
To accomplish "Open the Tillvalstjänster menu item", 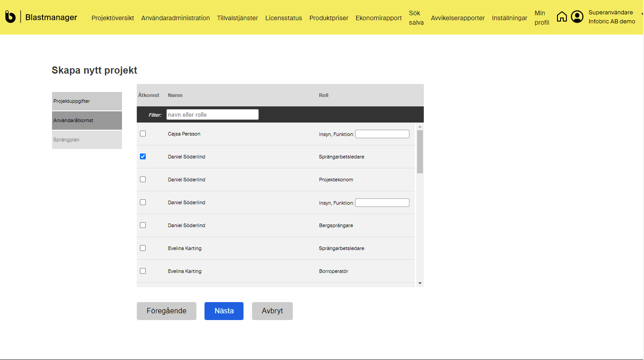I will [x=237, y=18].
